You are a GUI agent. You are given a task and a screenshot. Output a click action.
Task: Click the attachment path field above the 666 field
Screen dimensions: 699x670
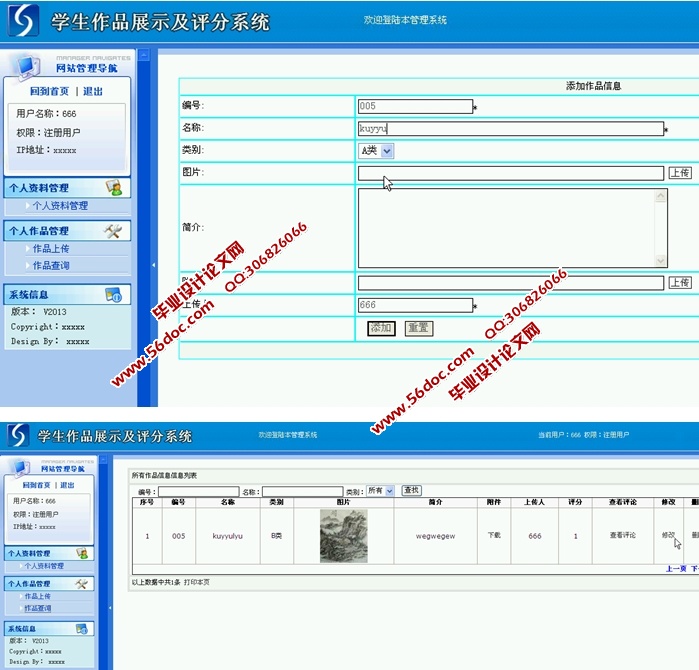click(x=511, y=283)
